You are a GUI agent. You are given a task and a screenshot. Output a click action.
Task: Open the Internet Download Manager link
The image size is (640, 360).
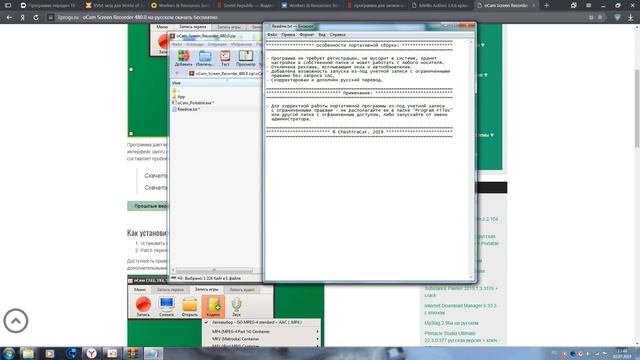460,309
